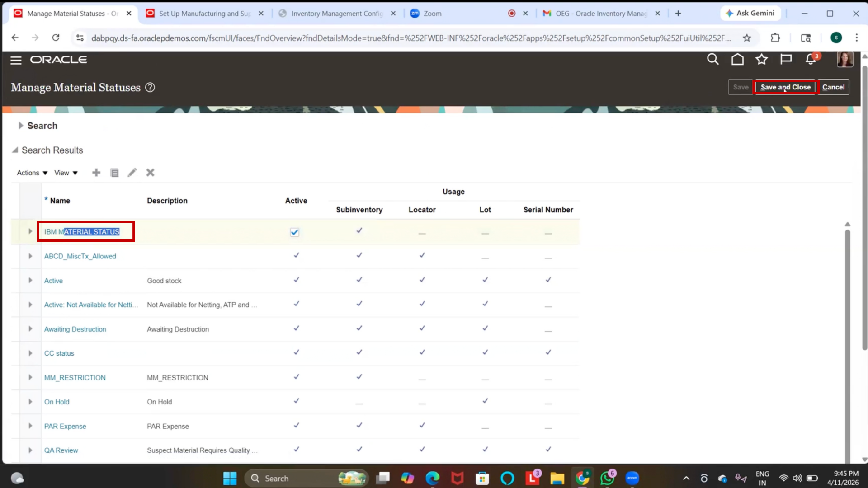This screenshot has width=868, height=488.
Task: Open the View dropdown menu
Action: pyautogui.click(x=66, y=173)
